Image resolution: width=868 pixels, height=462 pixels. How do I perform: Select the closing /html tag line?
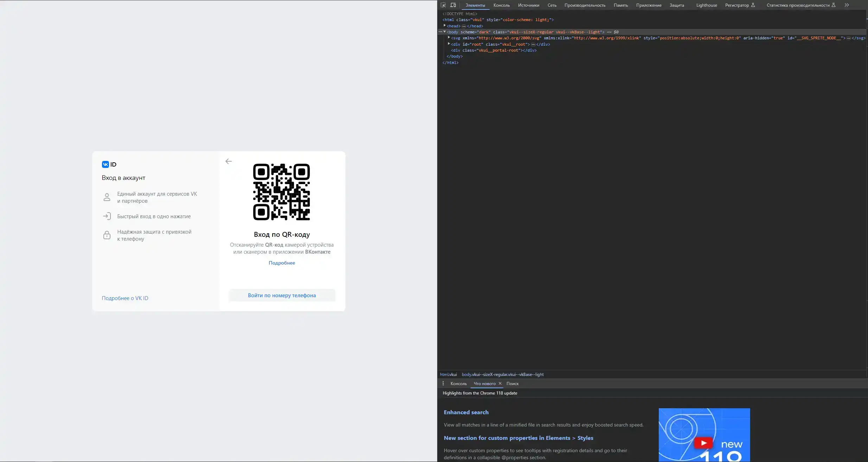pyautogui.click(x=451, y=63)
